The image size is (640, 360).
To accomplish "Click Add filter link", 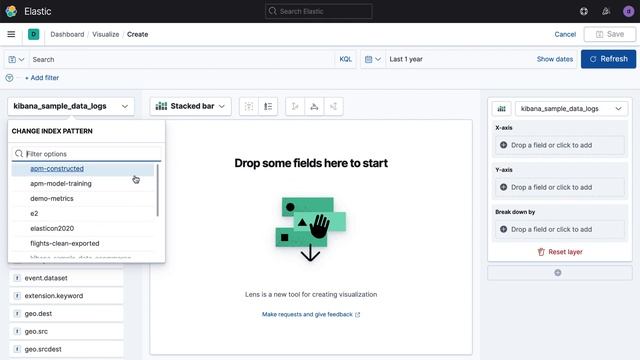I will pos(42,78).
